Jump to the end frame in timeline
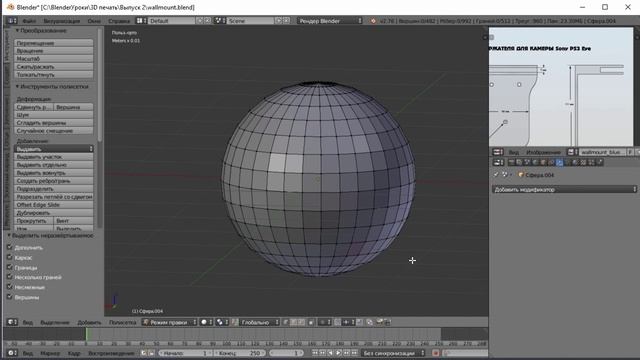 (354, 353)
